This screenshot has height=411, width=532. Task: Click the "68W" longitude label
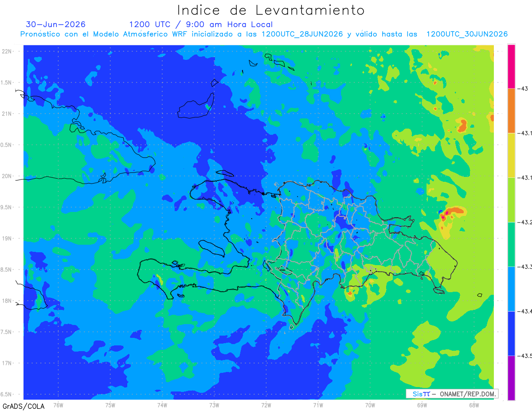click(x=474, y=405)
